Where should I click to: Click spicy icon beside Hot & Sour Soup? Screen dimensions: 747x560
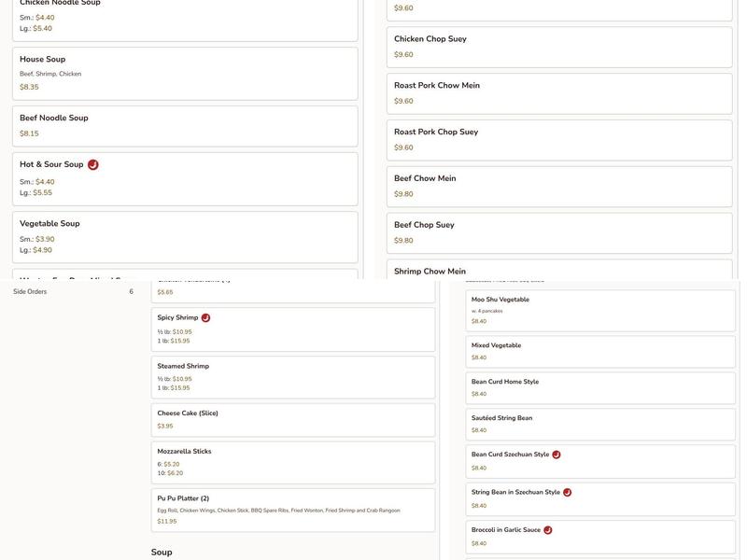coord(93,164)
